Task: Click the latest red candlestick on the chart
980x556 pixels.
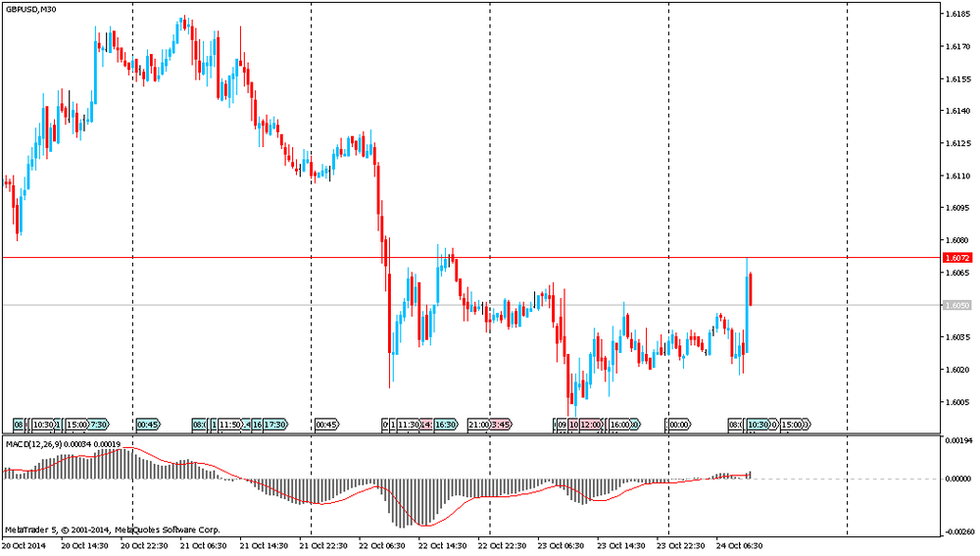Action: click(x=751, y=289)
